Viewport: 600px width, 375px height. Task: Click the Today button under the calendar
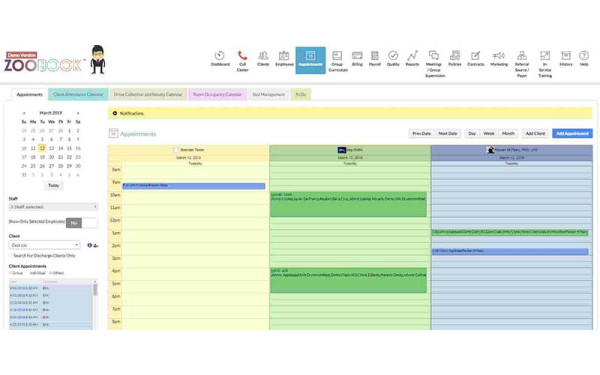point(53,185)
